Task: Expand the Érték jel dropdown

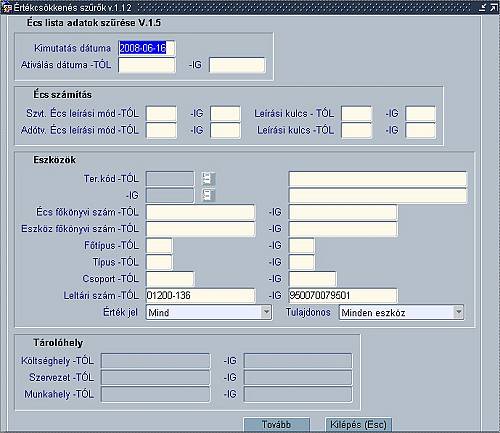Action: (x=266, y=312)
